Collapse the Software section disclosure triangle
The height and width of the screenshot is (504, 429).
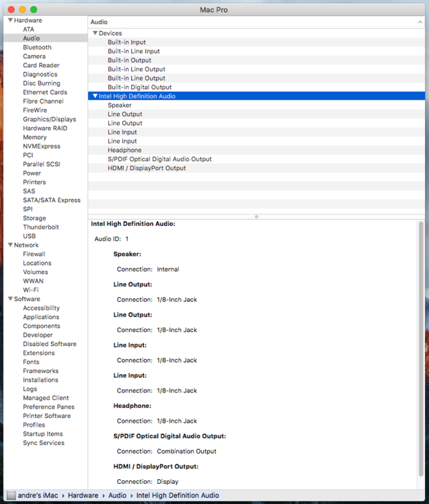coord(9,299)
